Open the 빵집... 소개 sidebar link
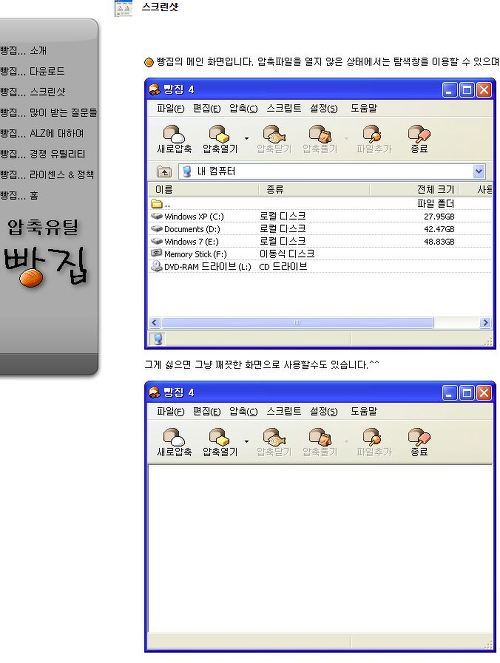This screenshot has height=663, width=500. coord(24,51)
